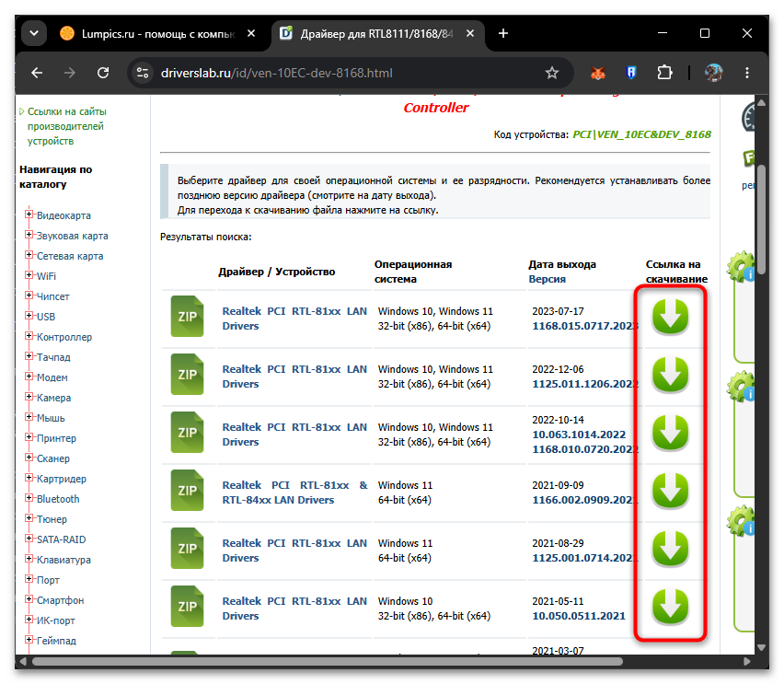Reload the current page
The image size is (784, 684).
click(103, 73)
